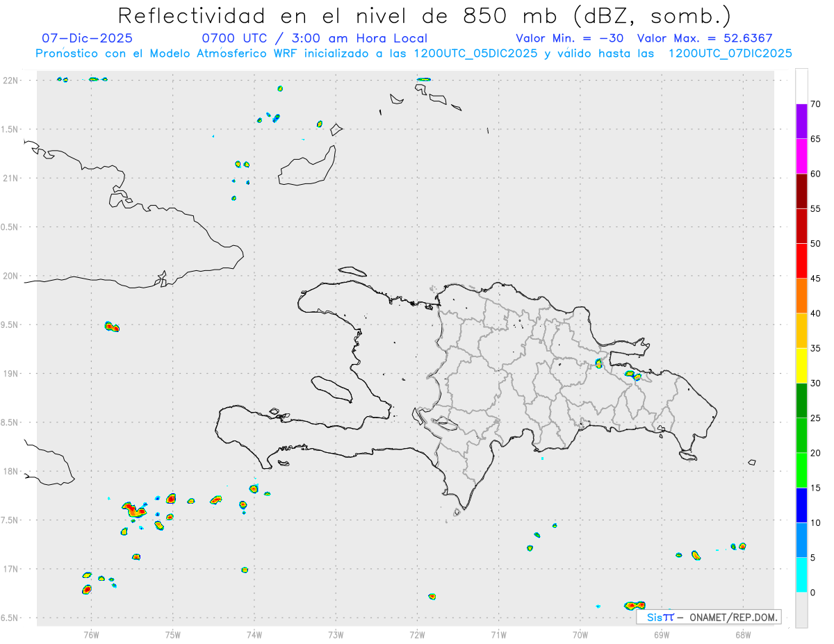Select the colorbar tick label '55'
Viewport: 834px width, 644px height.
click(x=815, y=208)
